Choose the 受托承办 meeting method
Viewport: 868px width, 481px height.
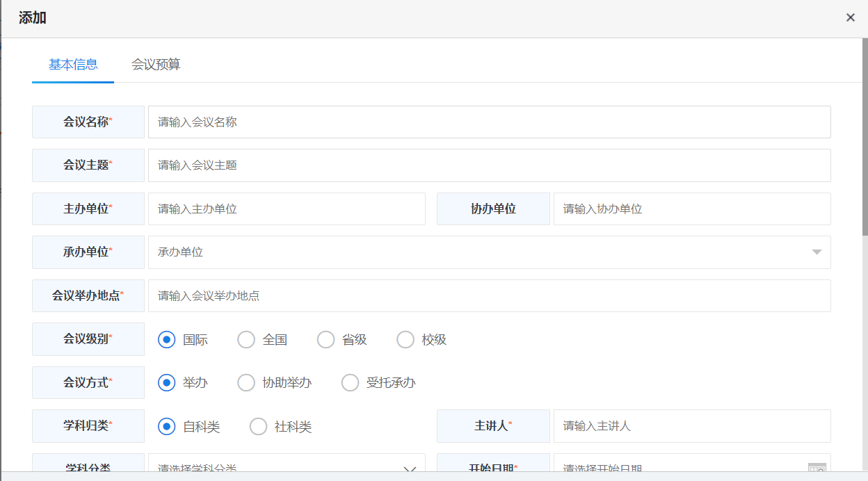coord(351,383)
